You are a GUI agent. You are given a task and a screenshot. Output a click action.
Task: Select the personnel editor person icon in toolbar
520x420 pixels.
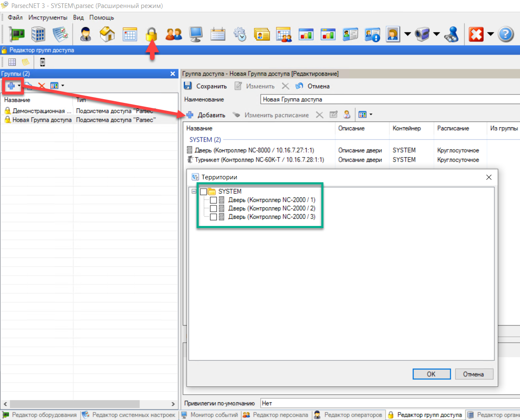pos(86,34)
